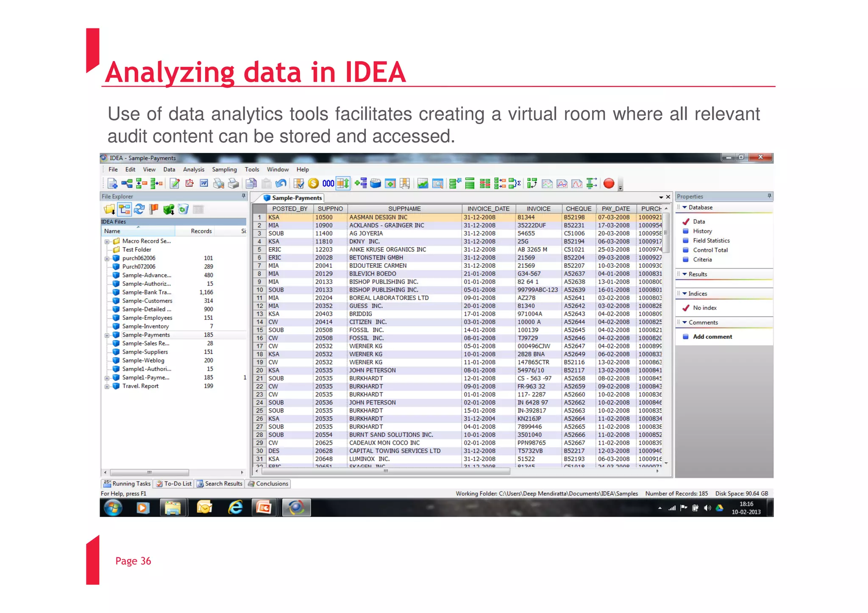
Task: Click the red record button icon
Action: tap(609, 183)
